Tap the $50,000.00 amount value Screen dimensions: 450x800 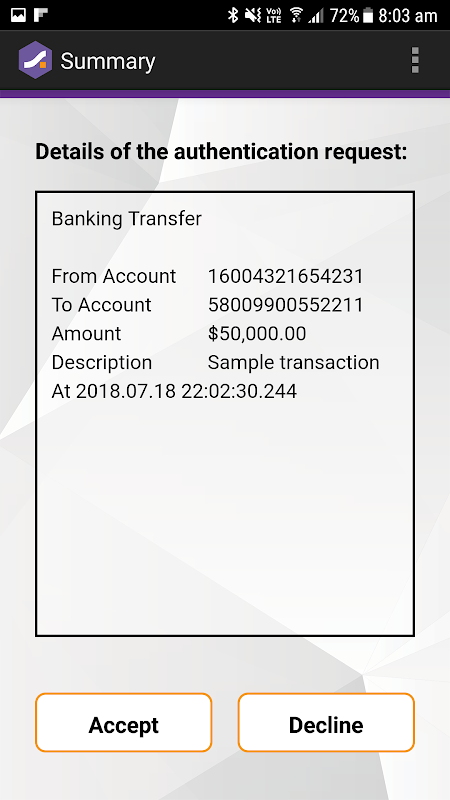pos(257,334)
